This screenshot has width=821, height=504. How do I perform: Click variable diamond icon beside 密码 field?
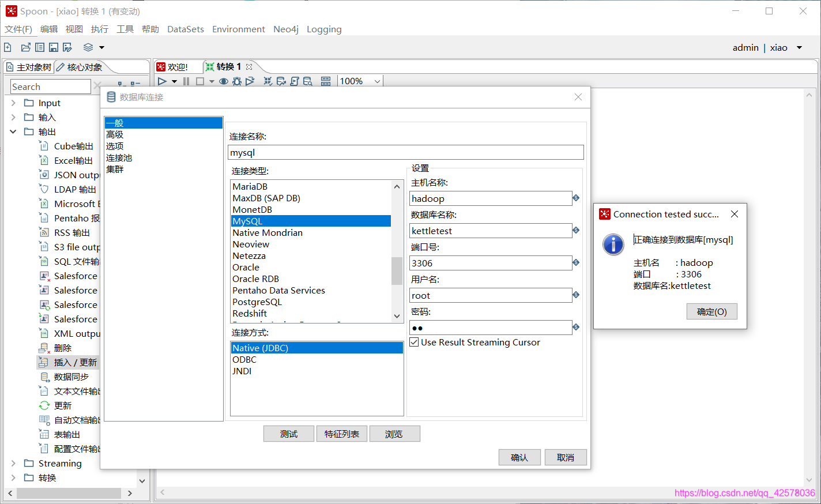click(576, 327)
